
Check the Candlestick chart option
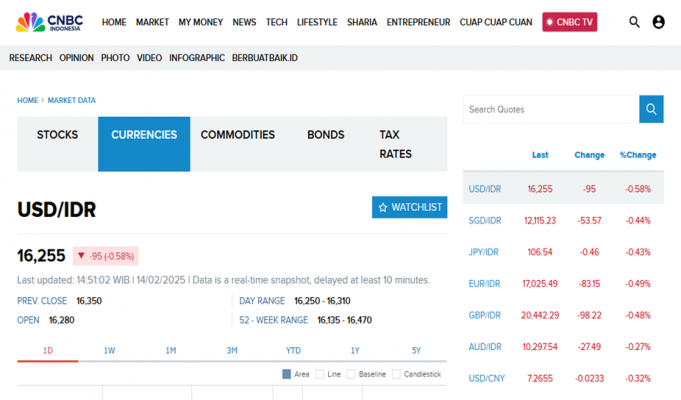[x=396, y=374]
